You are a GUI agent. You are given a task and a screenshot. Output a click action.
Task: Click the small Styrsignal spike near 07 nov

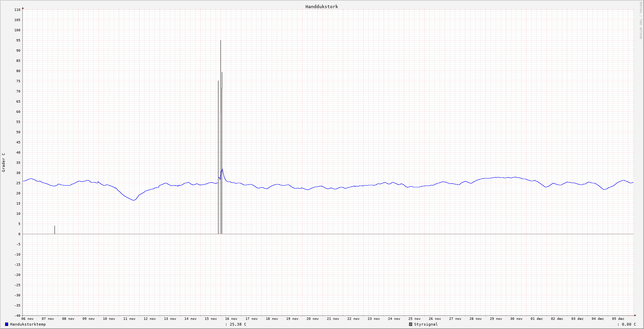pos(55,227)
